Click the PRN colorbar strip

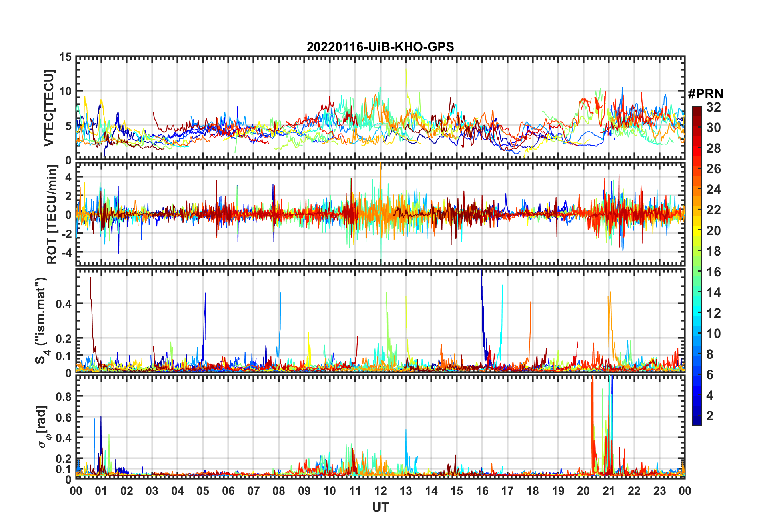click(x=697, y=266)
